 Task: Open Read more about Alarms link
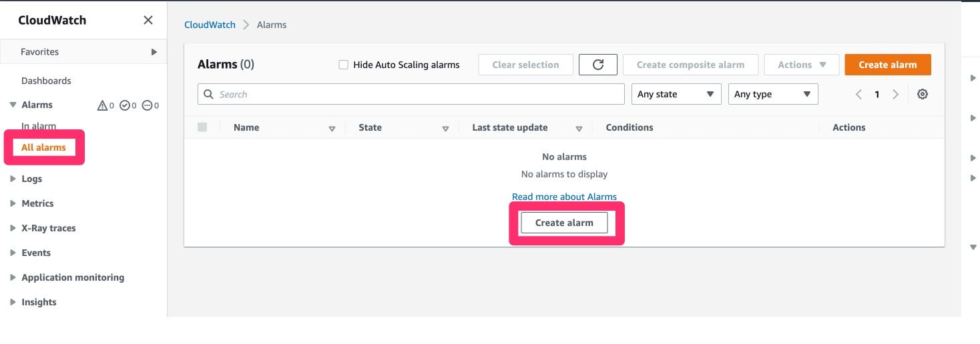[x=564, y=197]
